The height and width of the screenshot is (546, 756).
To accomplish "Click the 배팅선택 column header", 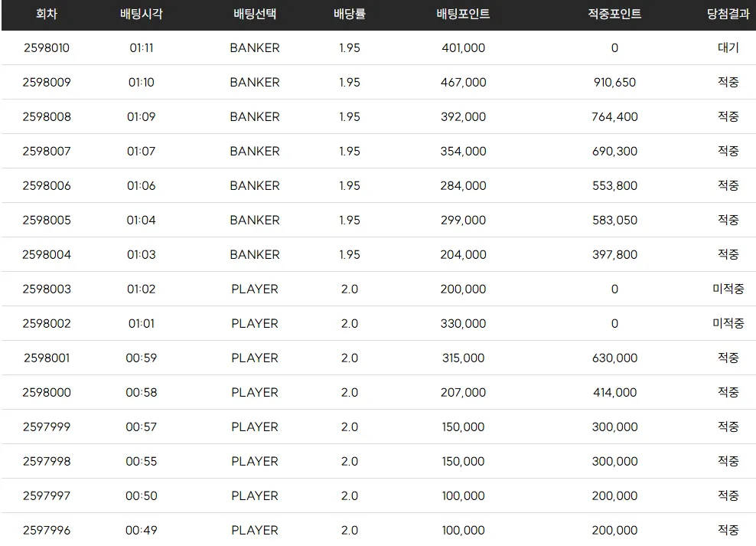I will 255,14.
